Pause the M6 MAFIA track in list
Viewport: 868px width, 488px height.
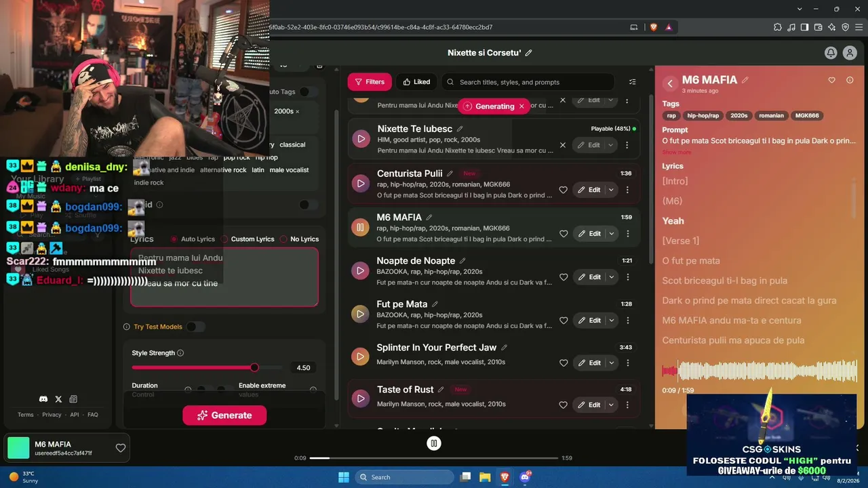(x=361, y=227)
